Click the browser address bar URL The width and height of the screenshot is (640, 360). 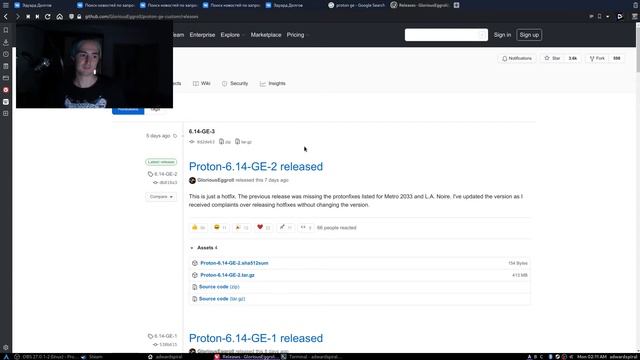[142, 17]
